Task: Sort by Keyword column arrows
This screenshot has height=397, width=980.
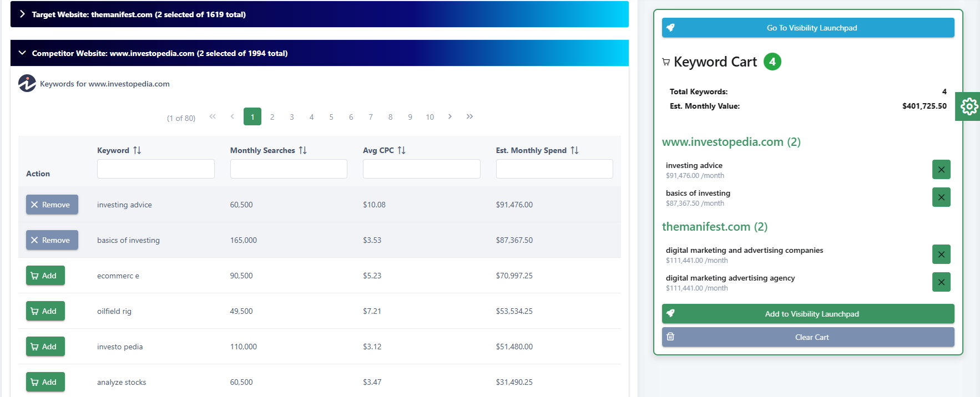Action: click(x=137, y=150)
